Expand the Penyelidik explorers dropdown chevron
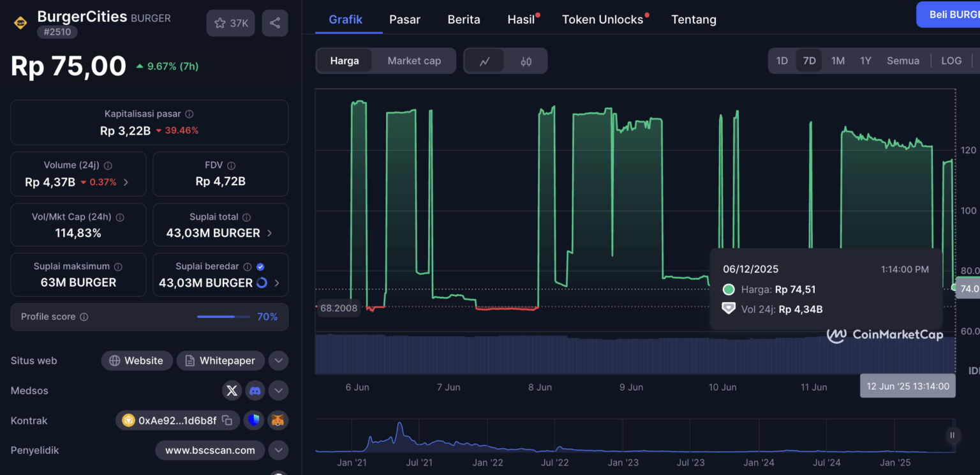Viewport: 980px width, 475px height. (278, 450)
